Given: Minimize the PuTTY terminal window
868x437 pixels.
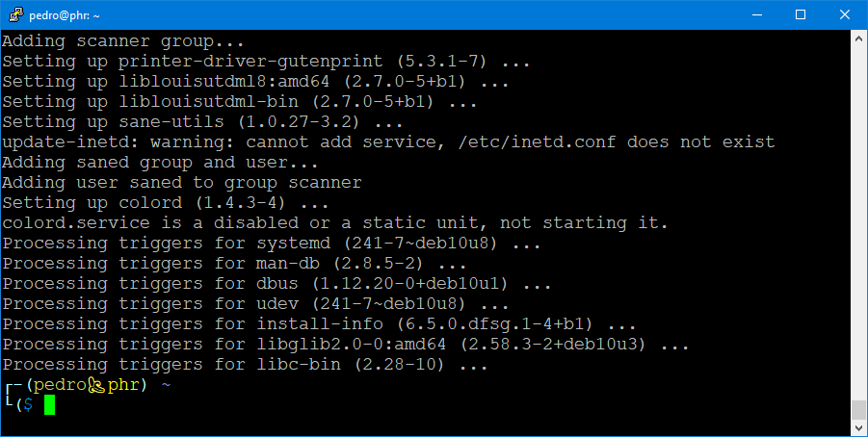Looking at the screenshot, I should (x=755, y=15).
